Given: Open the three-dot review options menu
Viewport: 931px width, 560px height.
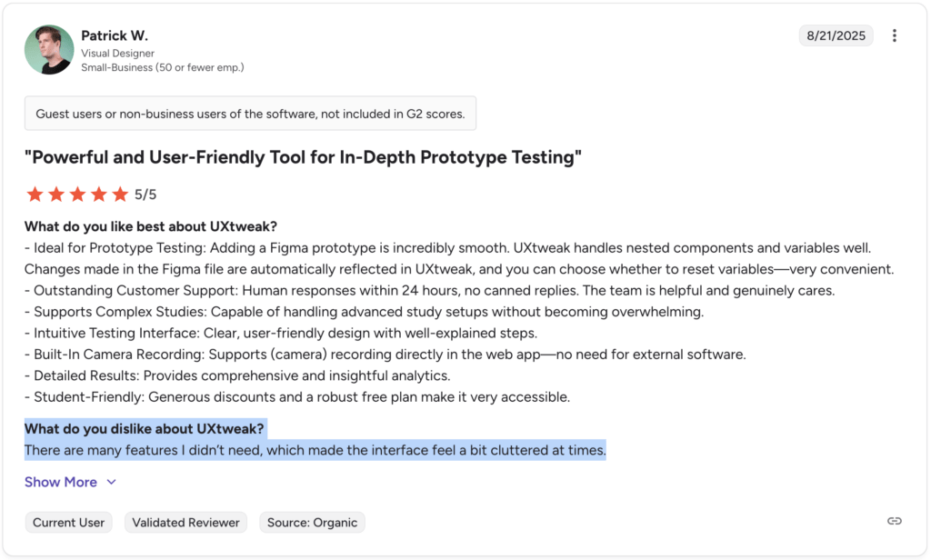Looking at the screenshot, I should [895, 35].
